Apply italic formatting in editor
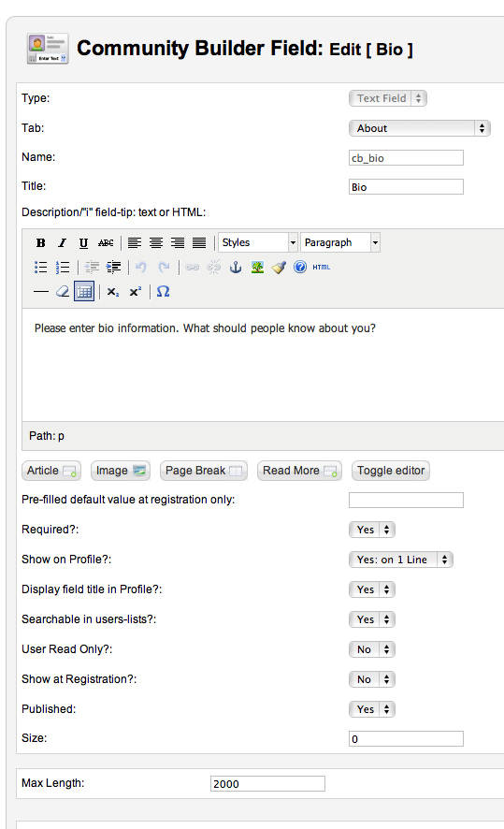Image resolution: width=504 pixels, height=829 pixels. (62, 242)
